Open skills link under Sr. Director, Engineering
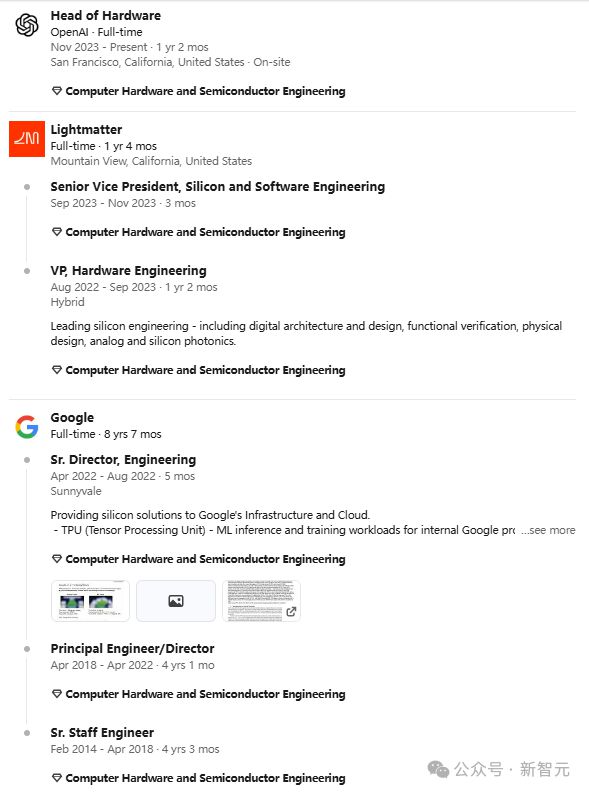 point(205,559)
